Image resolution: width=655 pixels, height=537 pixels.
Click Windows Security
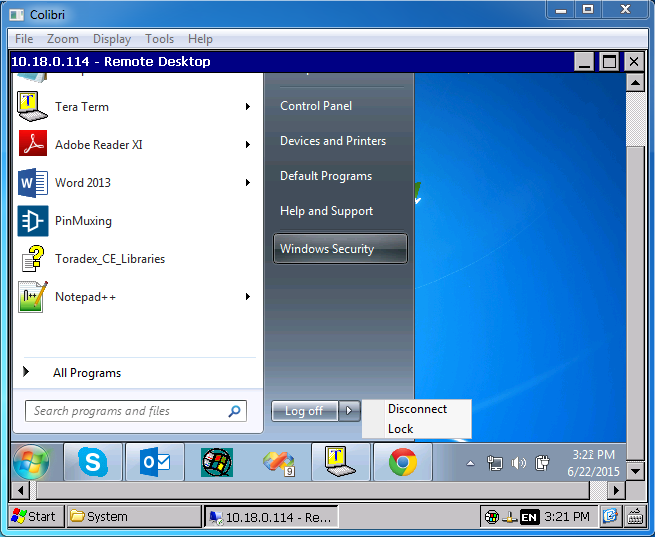[340, 248]
